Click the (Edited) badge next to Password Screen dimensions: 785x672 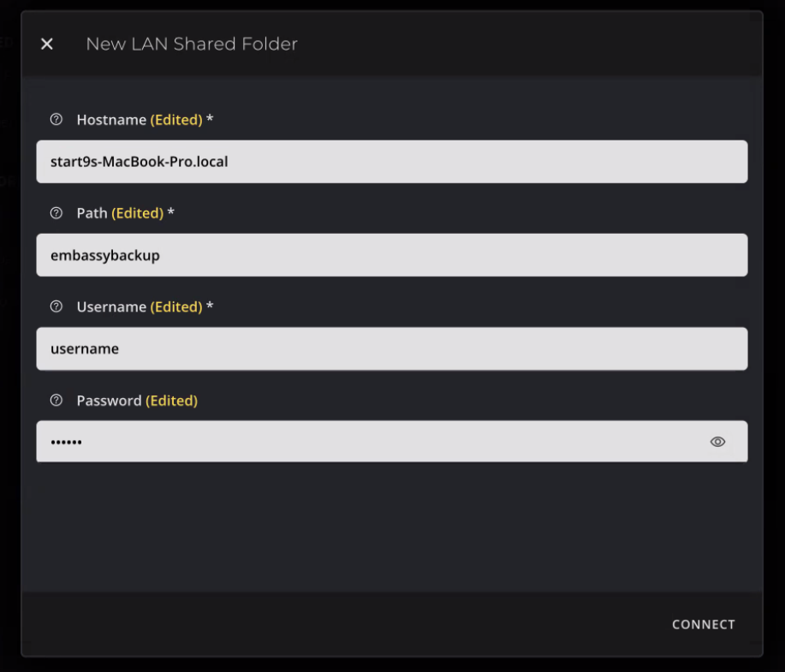171,401
